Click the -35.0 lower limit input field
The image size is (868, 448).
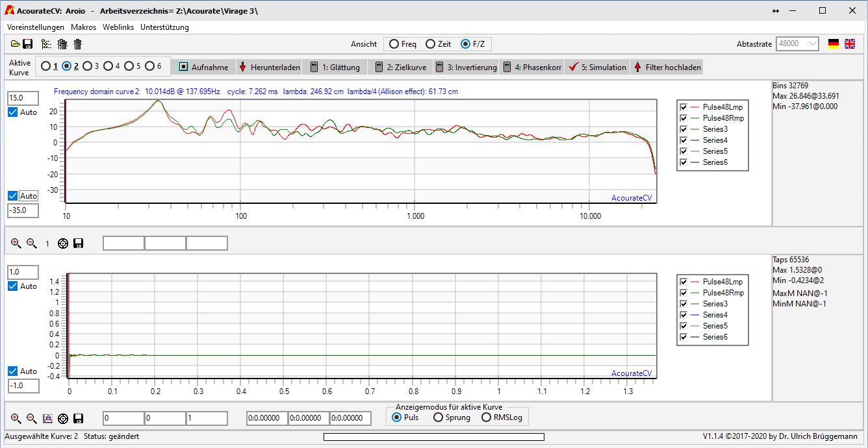tap(23, 210)
